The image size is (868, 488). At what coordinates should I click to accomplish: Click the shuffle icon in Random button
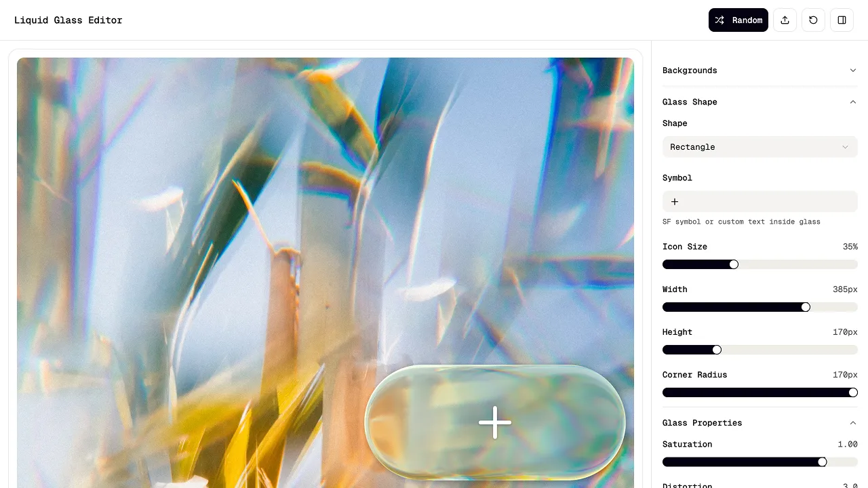720,20
